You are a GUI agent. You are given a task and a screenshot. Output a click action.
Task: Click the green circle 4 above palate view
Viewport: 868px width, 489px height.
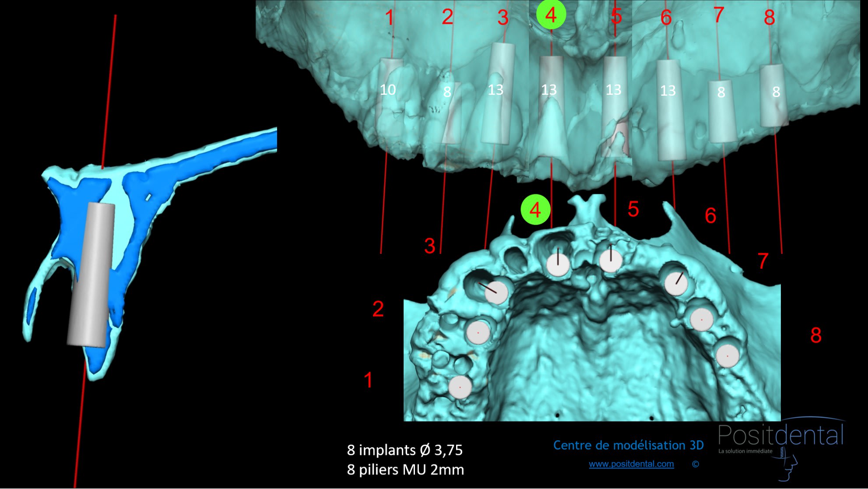[535, 210]
